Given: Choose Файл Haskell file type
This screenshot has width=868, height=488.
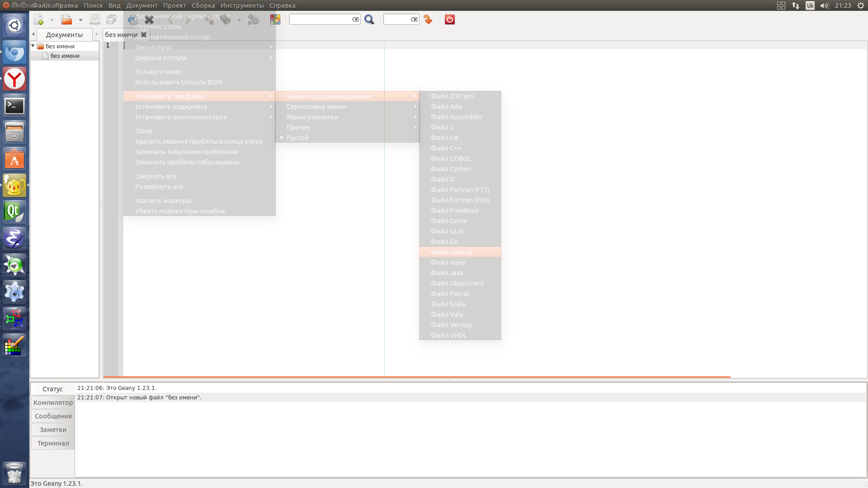Looking at the screenshot, I should (451, 252).
